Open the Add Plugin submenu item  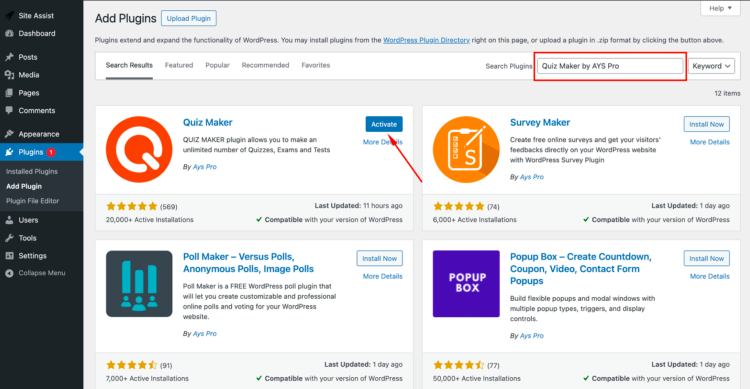coord(24,186)
